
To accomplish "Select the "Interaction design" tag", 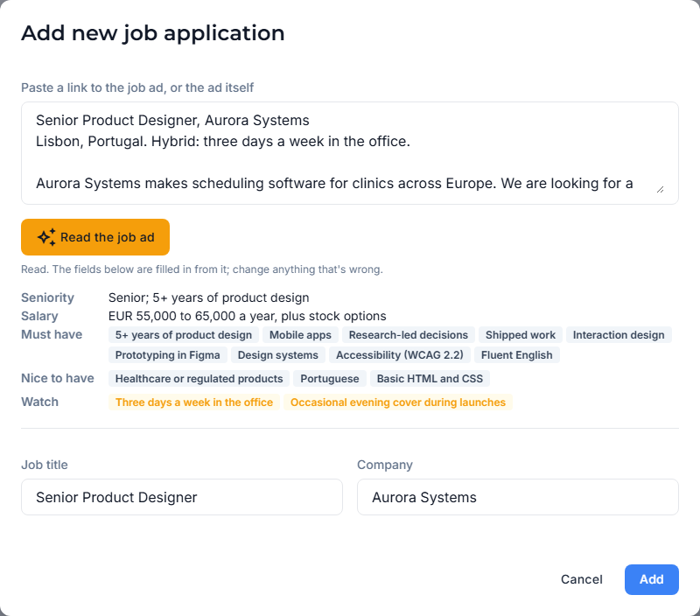I will click(619, 335).
